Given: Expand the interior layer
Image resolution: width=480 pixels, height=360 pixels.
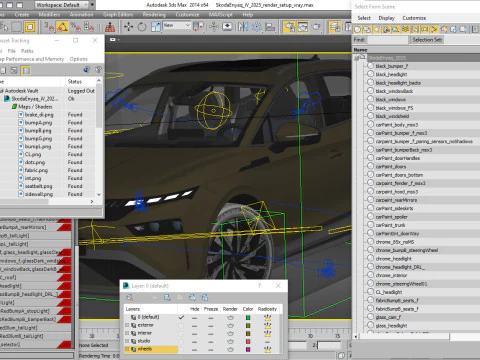Looking at the screenshot, I should (x=127, y=333).
